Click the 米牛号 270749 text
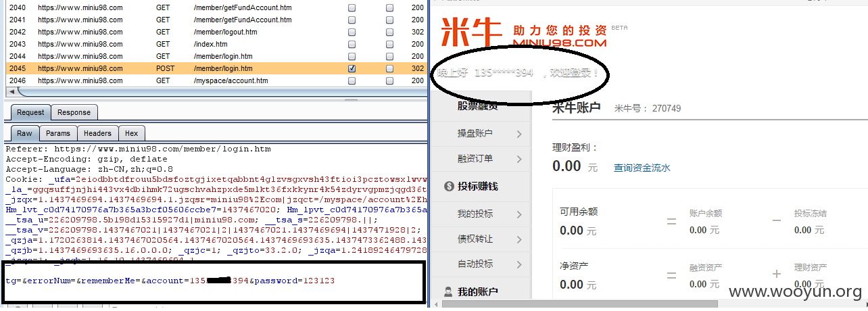This screenshot has height=311, width=868. 647,108
